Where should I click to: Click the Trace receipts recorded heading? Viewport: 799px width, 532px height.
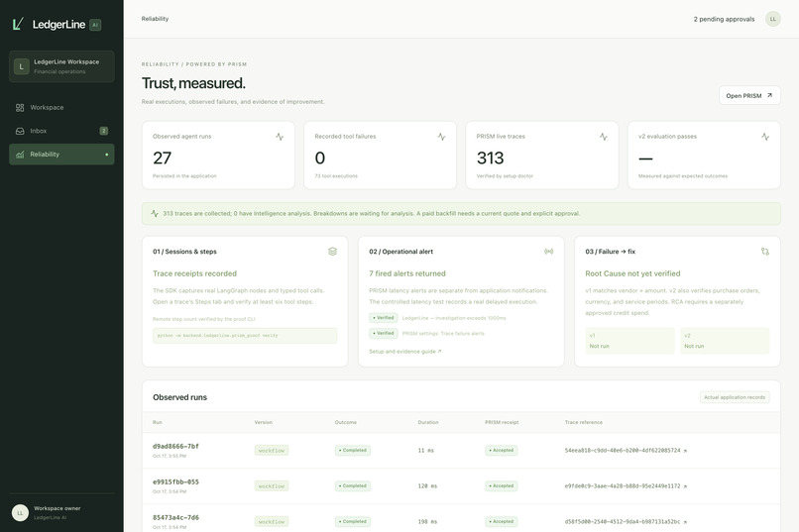(x=194, y=273)
